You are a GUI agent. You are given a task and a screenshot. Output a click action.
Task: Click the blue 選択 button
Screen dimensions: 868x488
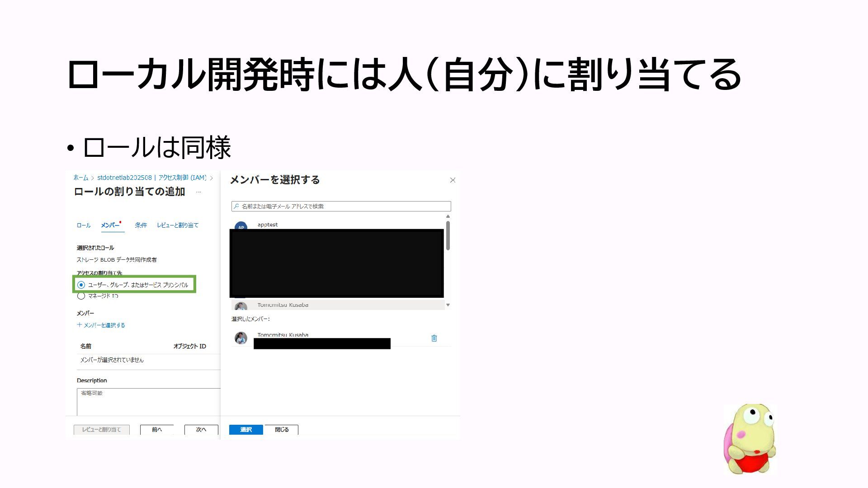tap(246, 429)
